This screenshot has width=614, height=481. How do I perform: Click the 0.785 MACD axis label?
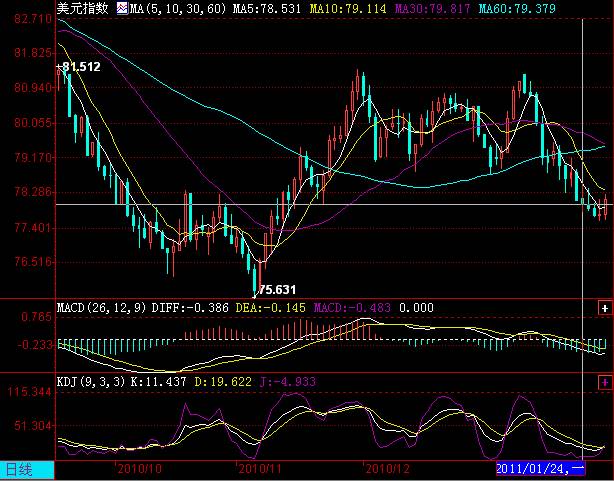click(x=36, y=317)
